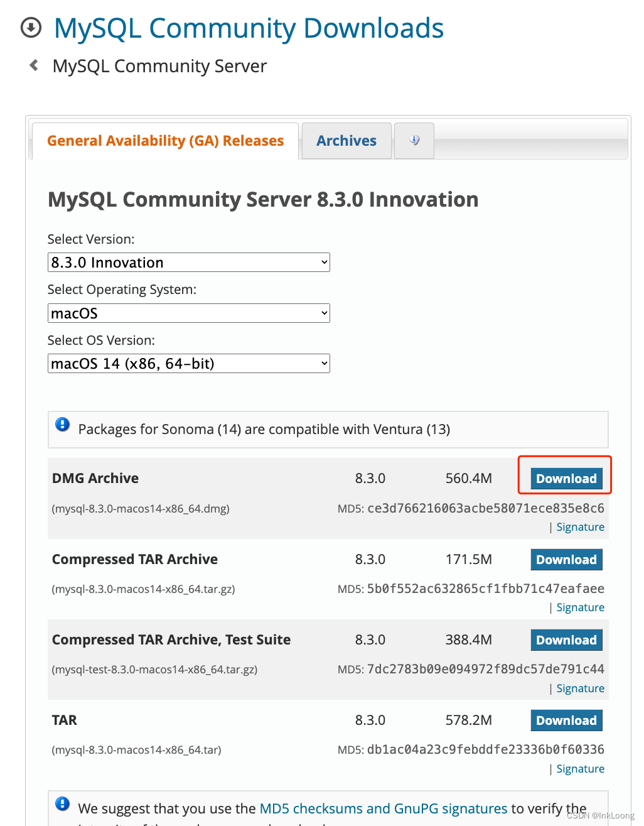Screen dimensions: 644x826
Task: Switch to the Archives tab
Action: 346,141
